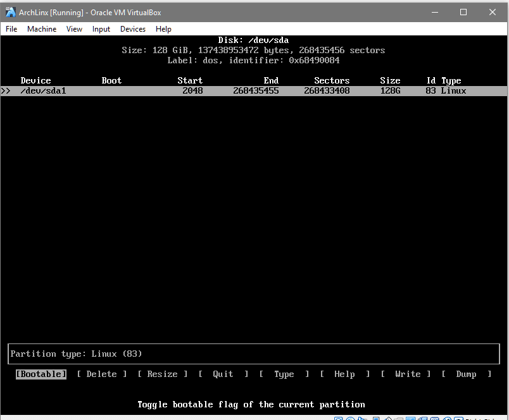Minimize the VirtualBox window
This screenshot has height=420, width=509.
coord(435,12)
